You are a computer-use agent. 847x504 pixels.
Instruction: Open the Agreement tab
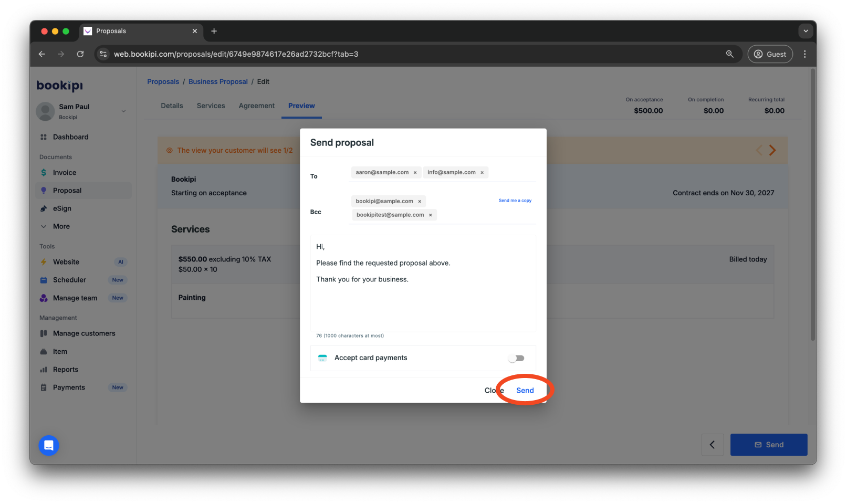[x=256, y=106]
